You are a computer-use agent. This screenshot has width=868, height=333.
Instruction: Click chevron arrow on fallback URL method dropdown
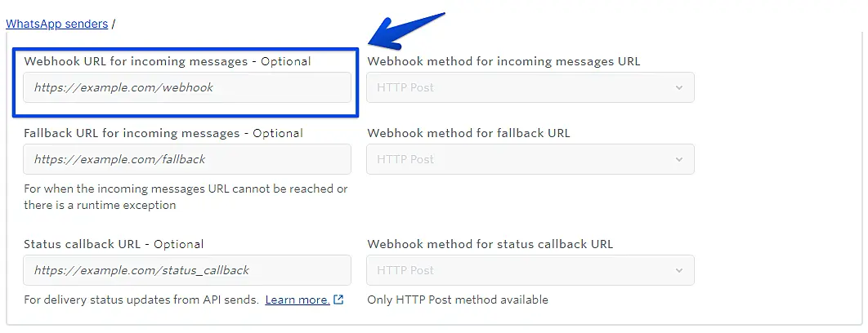pyautogui.click(x=678, y=159)
